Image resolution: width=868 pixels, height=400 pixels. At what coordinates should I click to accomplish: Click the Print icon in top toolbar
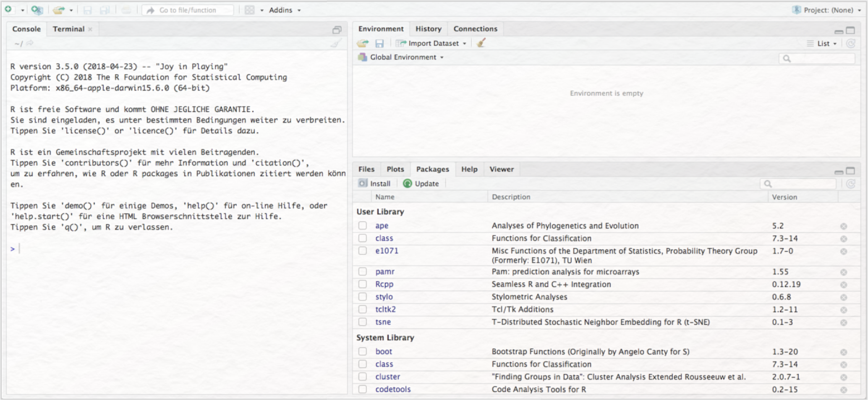click(126, 10)
